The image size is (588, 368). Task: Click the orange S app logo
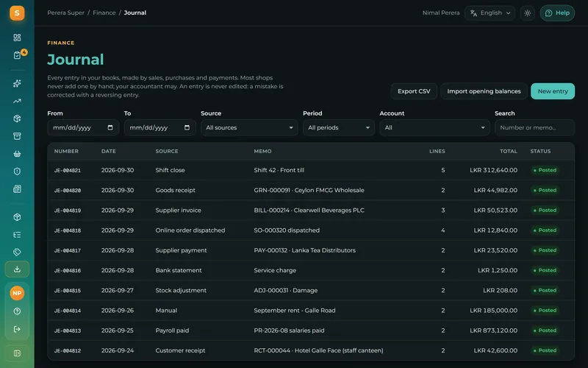[17, 13]
